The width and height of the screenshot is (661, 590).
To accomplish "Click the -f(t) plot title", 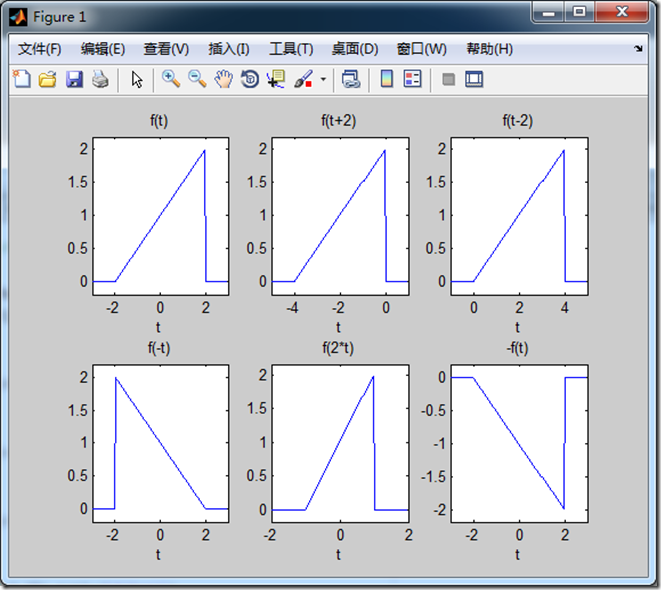I will pos(517,349).
